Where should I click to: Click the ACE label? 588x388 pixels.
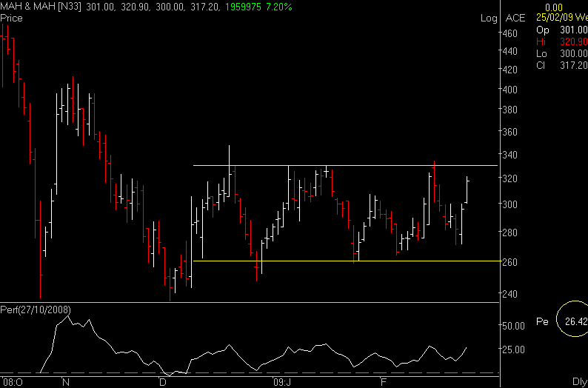pos(515,18)
